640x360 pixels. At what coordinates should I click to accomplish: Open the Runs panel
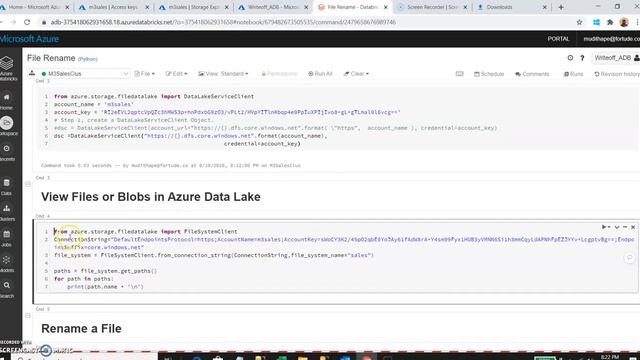573,74
